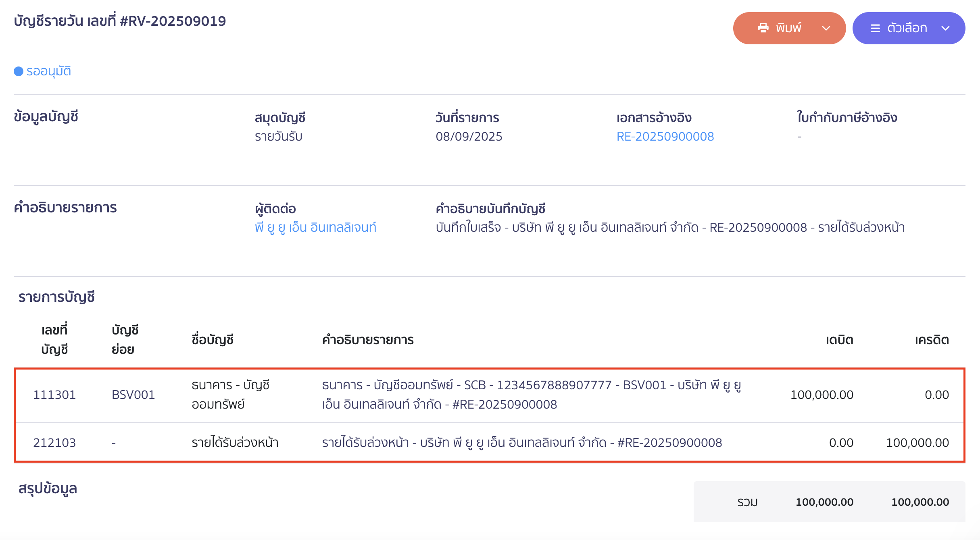Click the เดบิต column header
The image size is (980, 540).
coord(839,340)
